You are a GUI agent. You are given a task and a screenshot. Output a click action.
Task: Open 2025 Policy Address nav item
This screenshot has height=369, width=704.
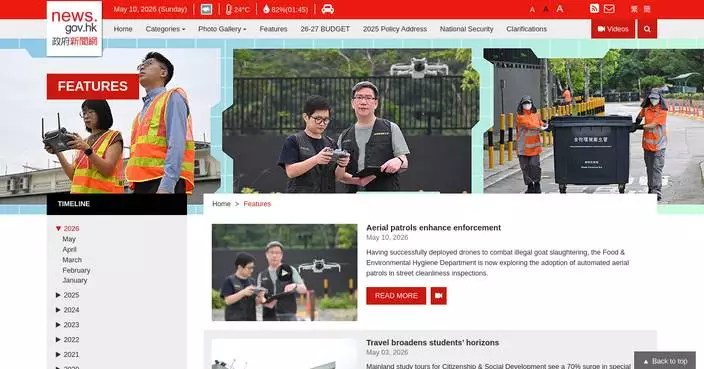[395, 29]
